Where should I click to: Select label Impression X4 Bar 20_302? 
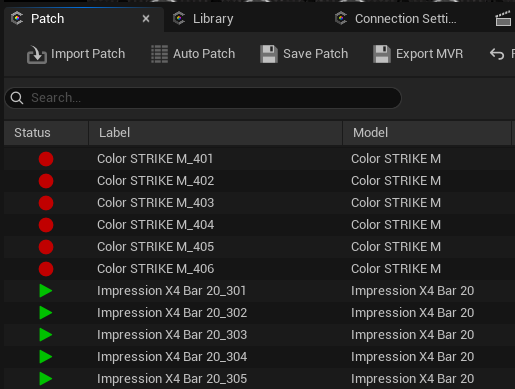click(172, 313)
